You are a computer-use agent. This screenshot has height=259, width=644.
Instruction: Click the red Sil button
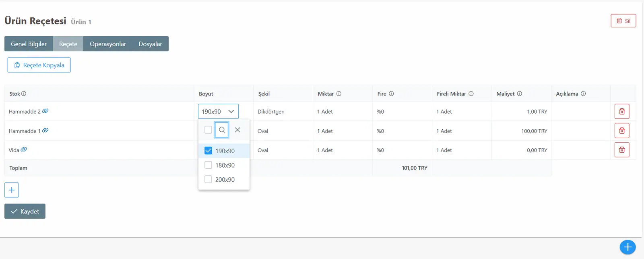tap(623, 21)
